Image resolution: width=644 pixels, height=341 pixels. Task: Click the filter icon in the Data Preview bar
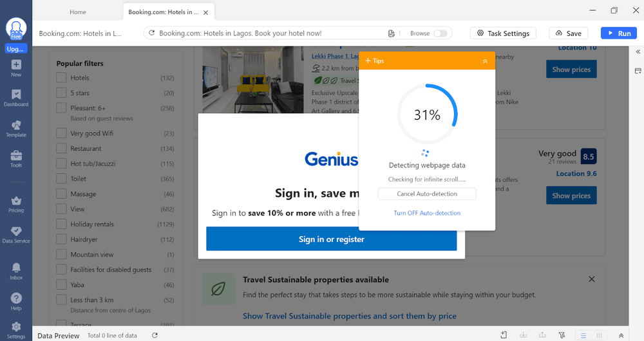tap(562, 335)
